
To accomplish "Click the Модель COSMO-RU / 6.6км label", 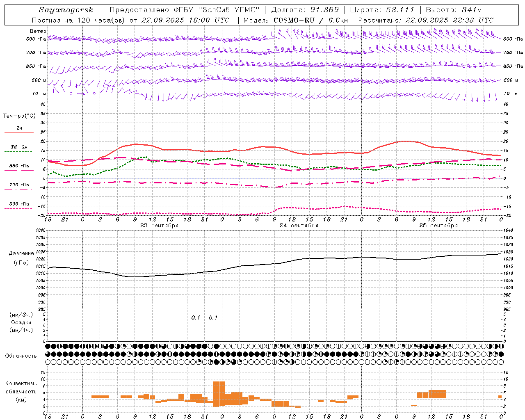I will pyautogui.click(x=296, y=20).
